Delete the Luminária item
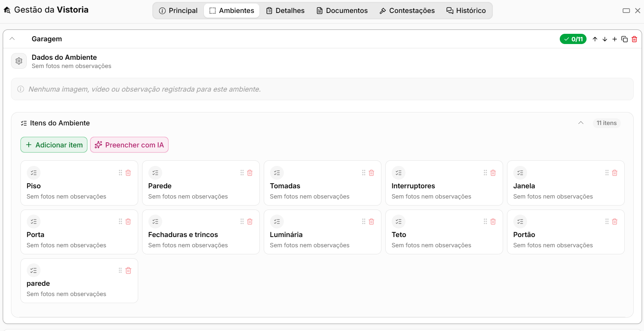 (x=372, y=221)
